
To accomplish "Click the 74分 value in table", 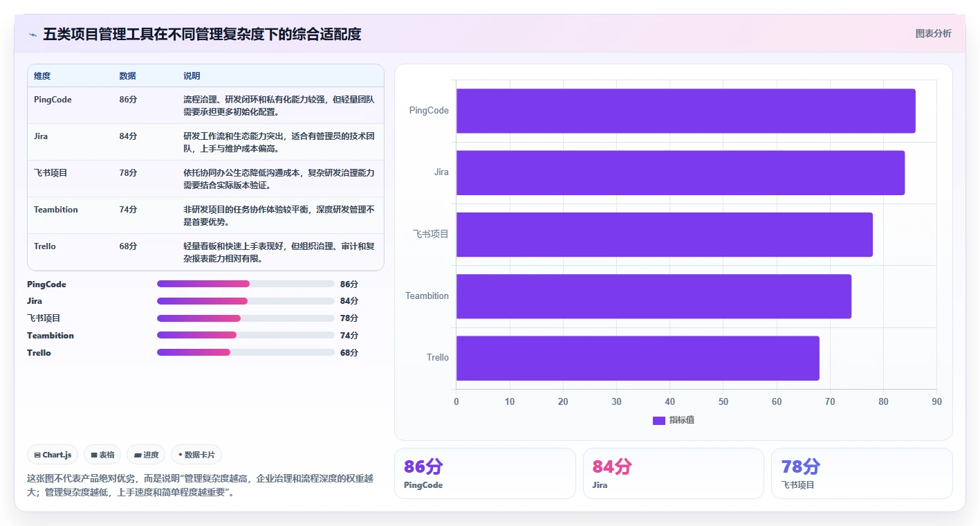I will click(128, 210).
